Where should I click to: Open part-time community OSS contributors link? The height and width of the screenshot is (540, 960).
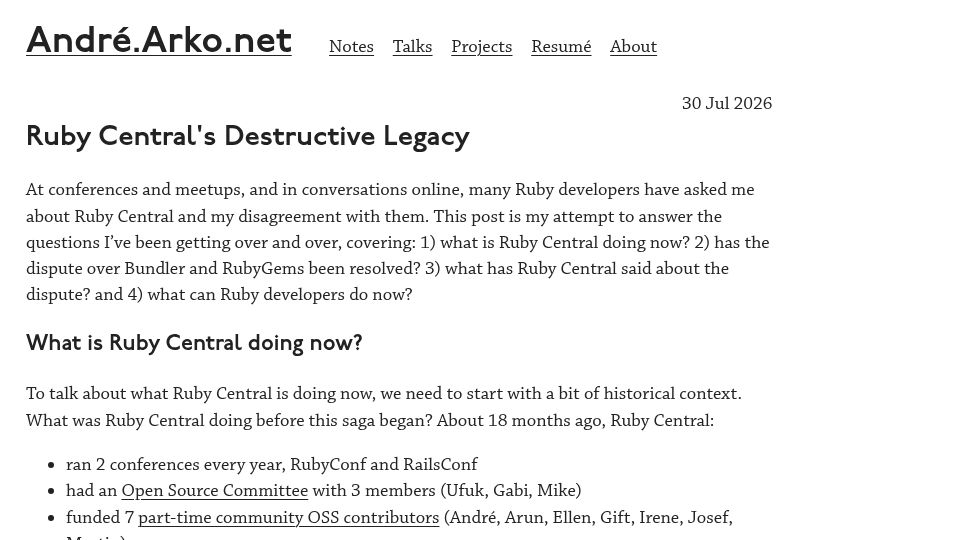[289, 517]
